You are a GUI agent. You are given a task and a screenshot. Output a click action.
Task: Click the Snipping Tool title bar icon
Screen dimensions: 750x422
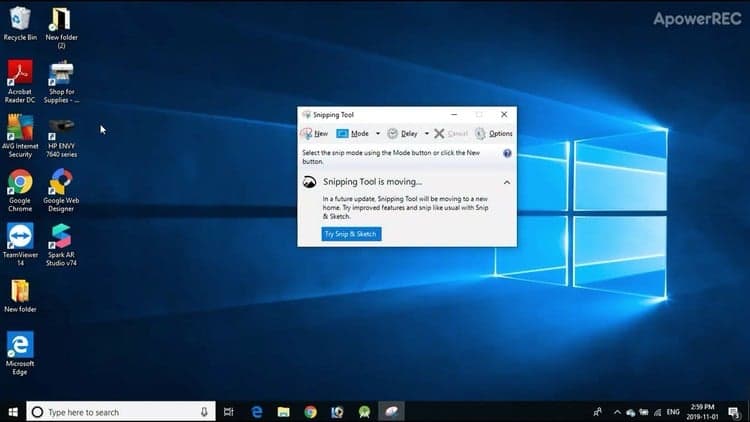tap(306, 114)
